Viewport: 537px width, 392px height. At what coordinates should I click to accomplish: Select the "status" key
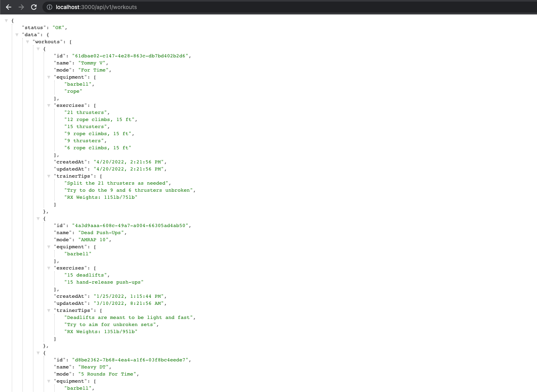(x=34, y=27)
